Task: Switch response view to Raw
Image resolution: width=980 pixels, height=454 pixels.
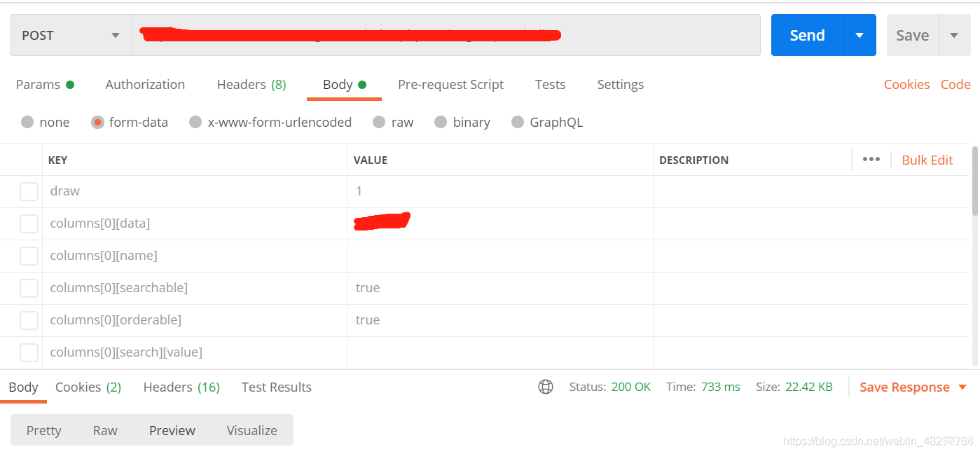Action: (x=105, y=430)
